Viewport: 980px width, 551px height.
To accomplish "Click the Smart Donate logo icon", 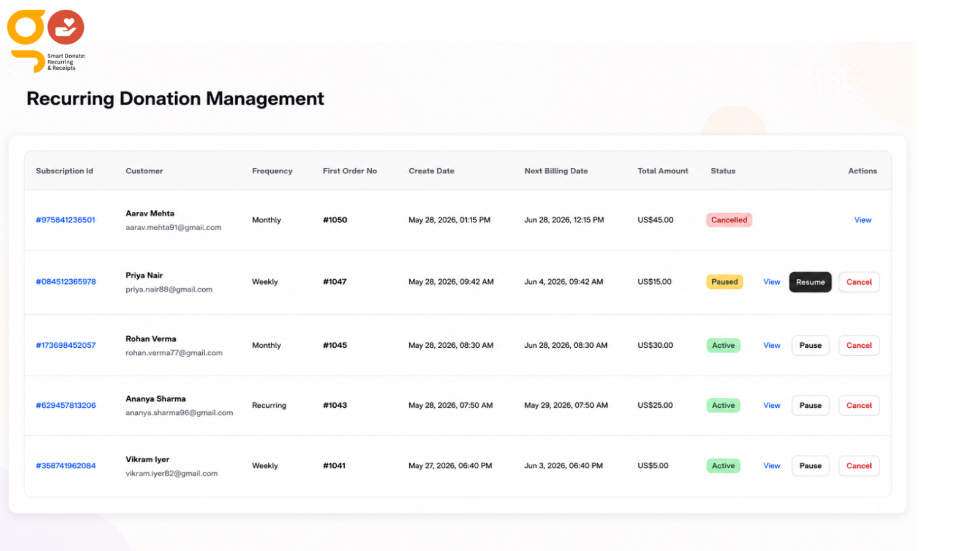I will tap(46, 40).
